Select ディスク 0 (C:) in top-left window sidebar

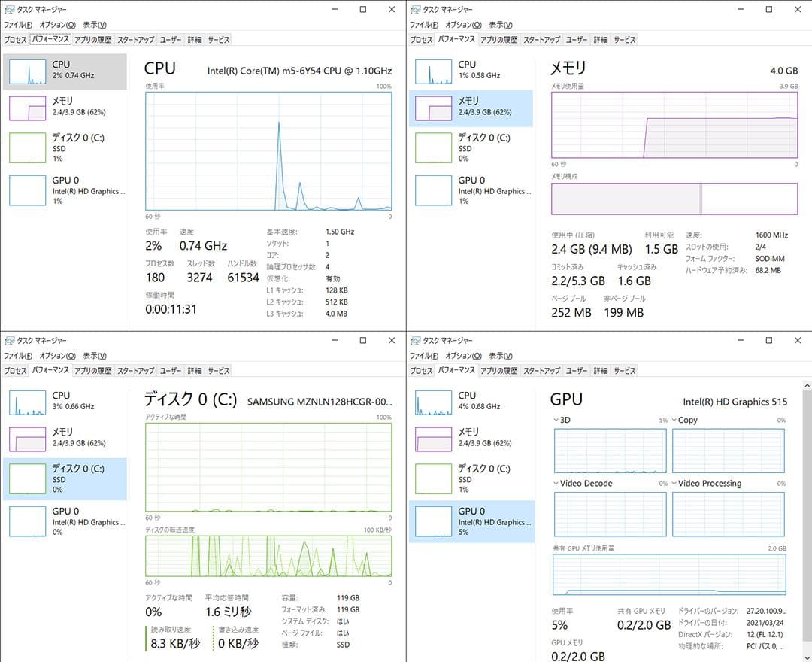click(x=65, y=147)
